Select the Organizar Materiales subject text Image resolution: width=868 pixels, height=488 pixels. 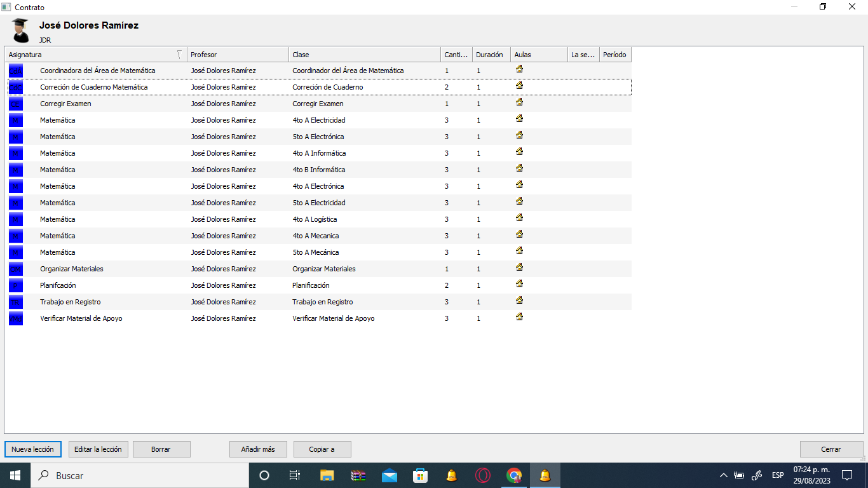click(x=72, y=269)
